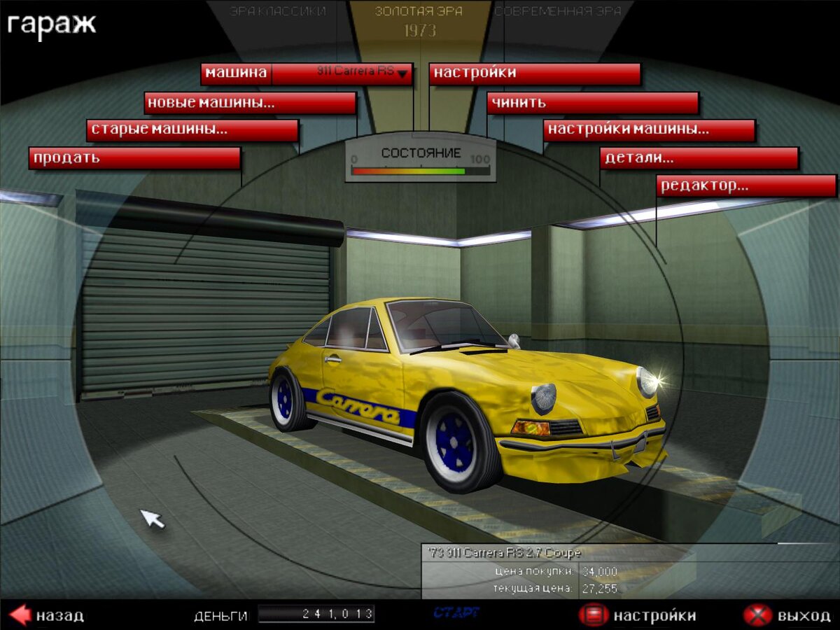Screen dimensions: 840x630
Task: Click the выход text label
Action: click(x=804, y=616)
